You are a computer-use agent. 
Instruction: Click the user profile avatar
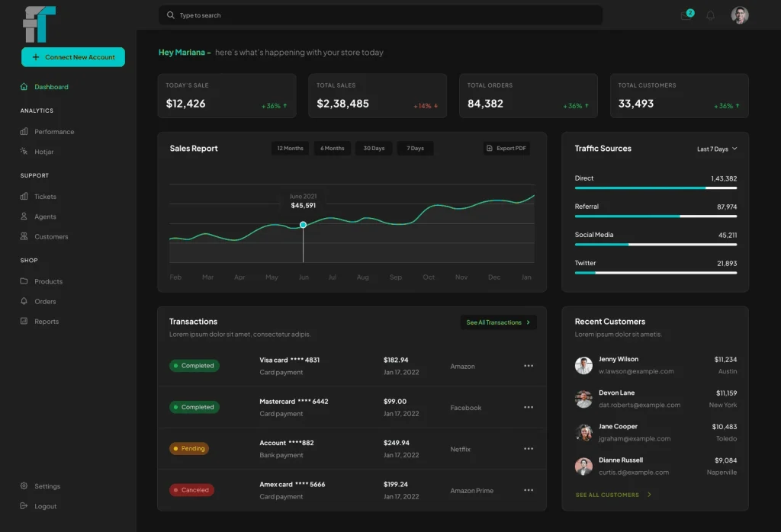[x=739, y=15]
